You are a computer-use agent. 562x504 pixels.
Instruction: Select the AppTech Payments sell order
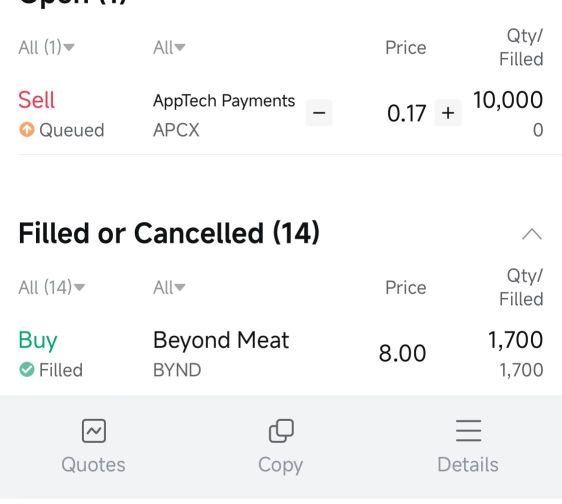(x=281, y=114)
